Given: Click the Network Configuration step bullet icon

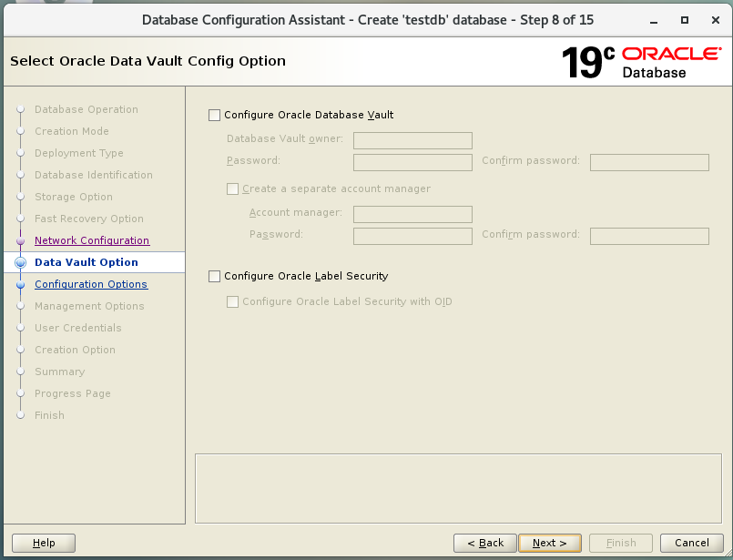Looking at the screenshot, I should click(20, 241).
